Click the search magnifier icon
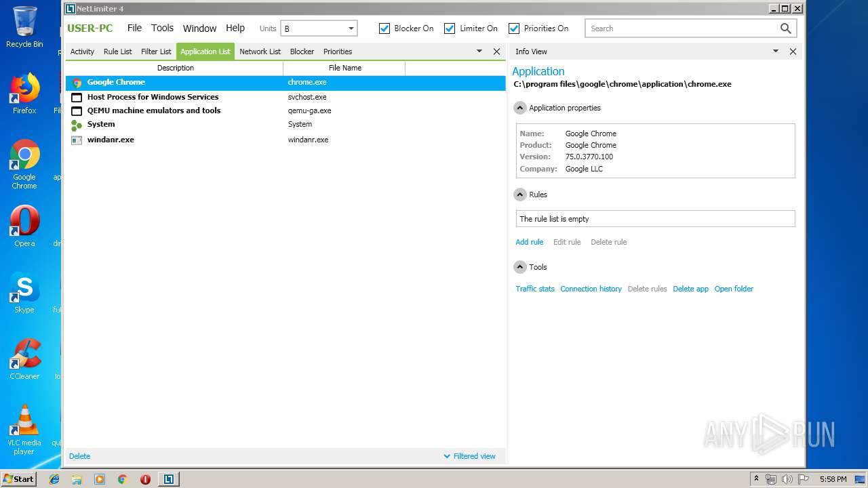868x488 pixels. (x=785, y=28)
